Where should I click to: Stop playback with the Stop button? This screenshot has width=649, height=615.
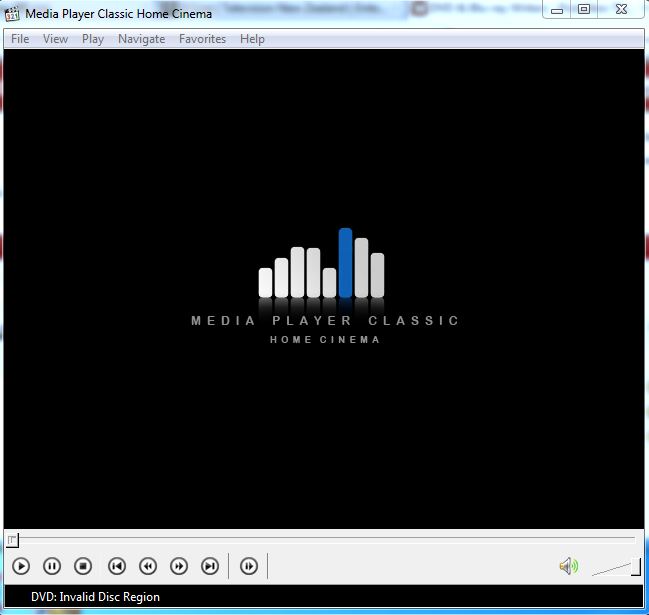[83, 566]
